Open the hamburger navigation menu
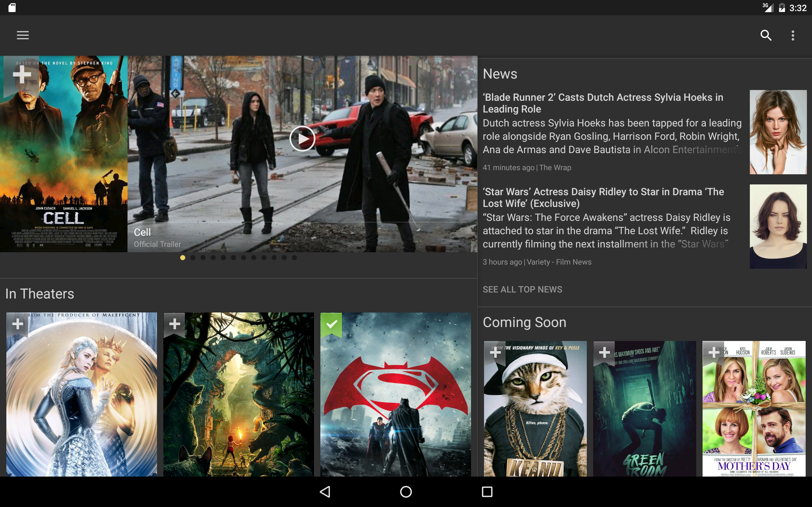 coord(23,35)
